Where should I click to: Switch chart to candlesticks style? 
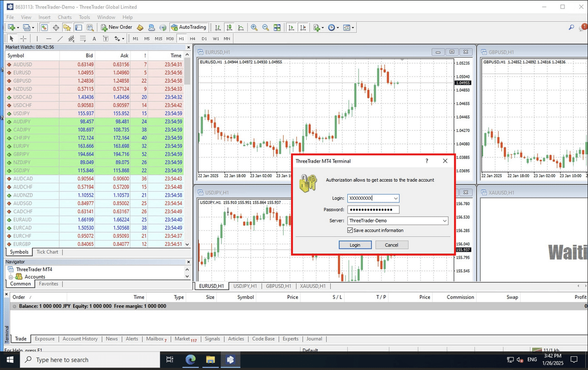(x=229, y=27)
